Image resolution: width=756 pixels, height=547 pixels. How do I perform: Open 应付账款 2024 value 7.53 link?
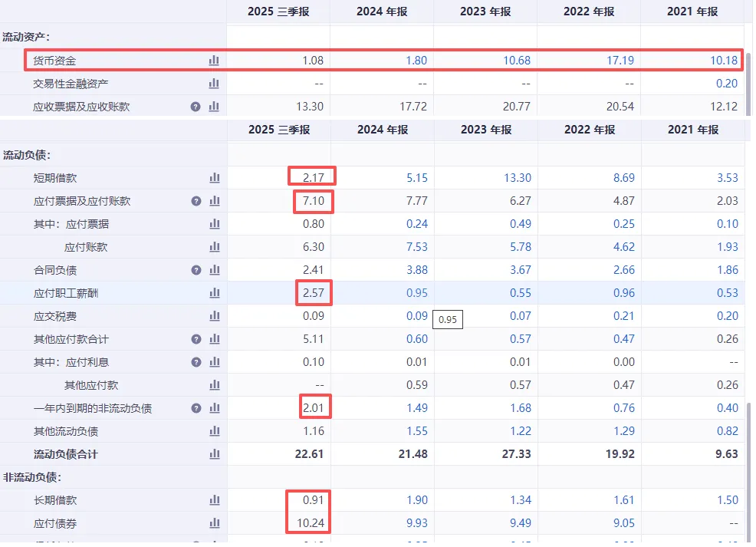coord(417,247)
